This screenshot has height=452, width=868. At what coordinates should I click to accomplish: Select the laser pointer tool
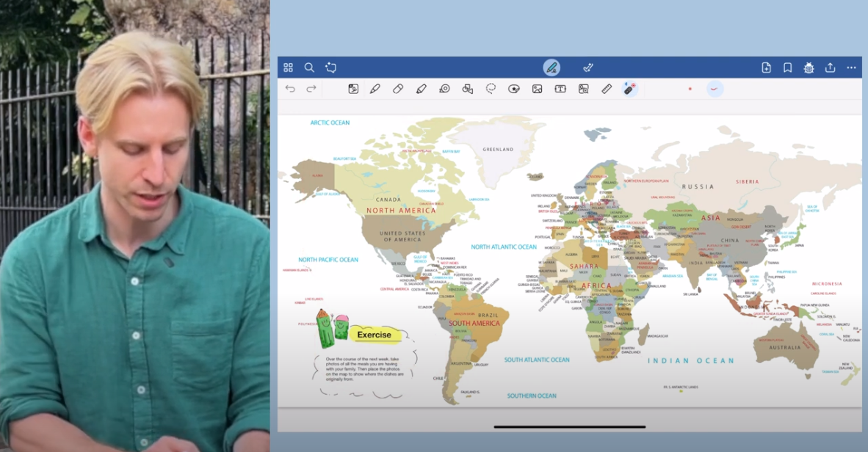[x=629, y=89]
